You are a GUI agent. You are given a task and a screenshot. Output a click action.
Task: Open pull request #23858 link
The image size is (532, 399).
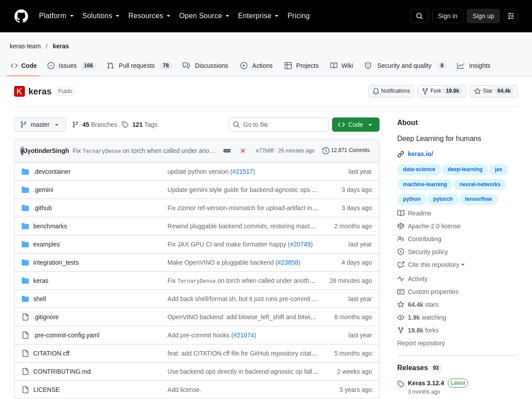(288, 262)
